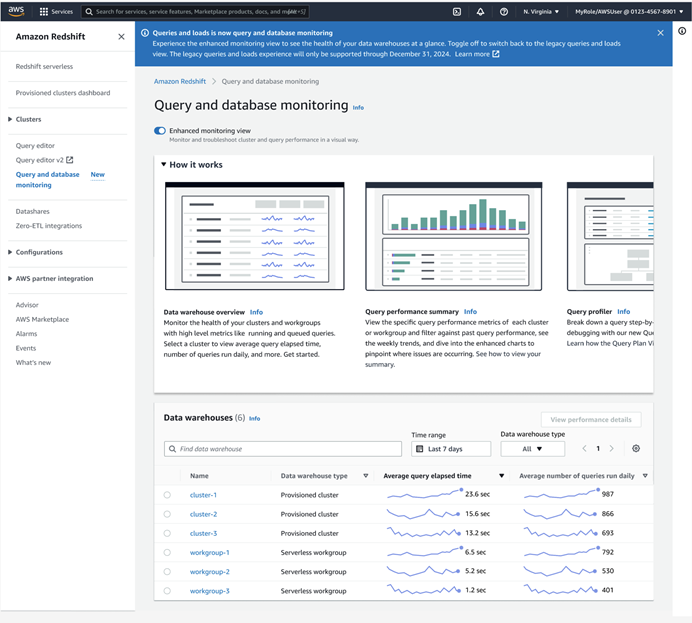
Task: Dismiss the blue info banner
Action: [x=660, y=33]
